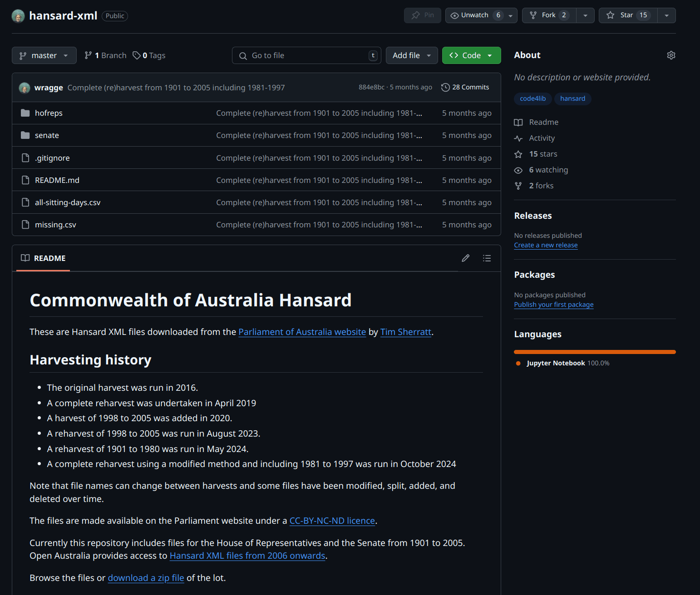The width and height of the screenshot is (700, 595).
Task: Click the hansard-xml repository title
Action: 63,16
